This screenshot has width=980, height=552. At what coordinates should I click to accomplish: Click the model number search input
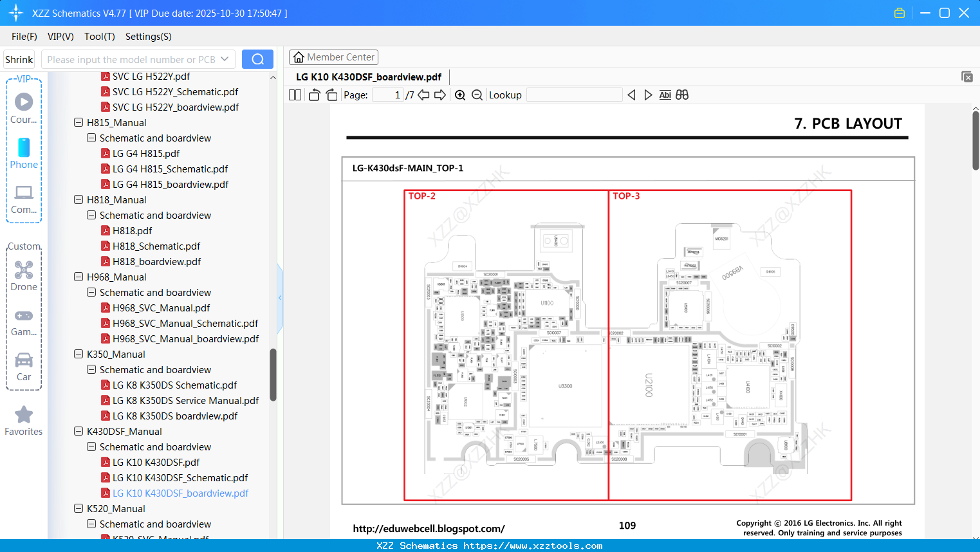(x=131, y=59)
